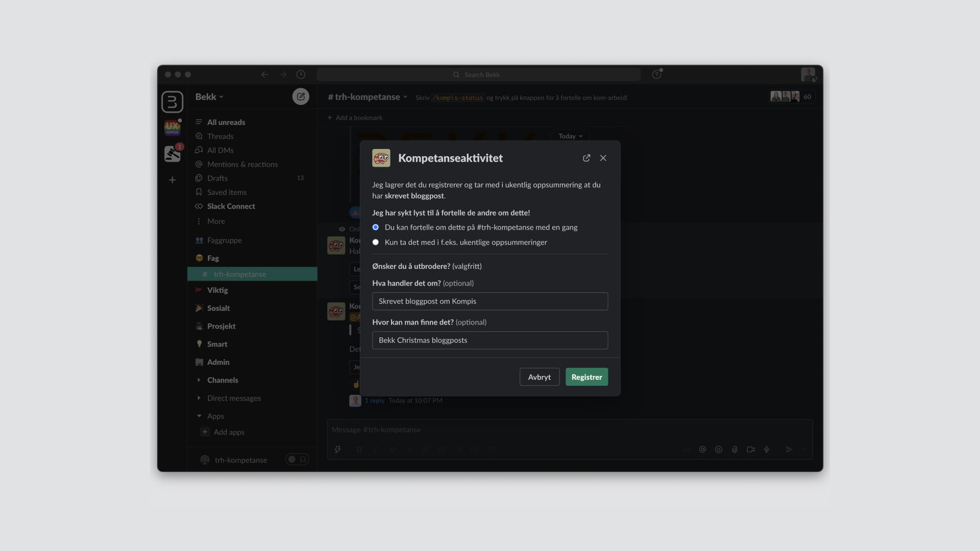View channel members avatars showing 60
This screenshot has height=551, width=980.
(792, 97)
